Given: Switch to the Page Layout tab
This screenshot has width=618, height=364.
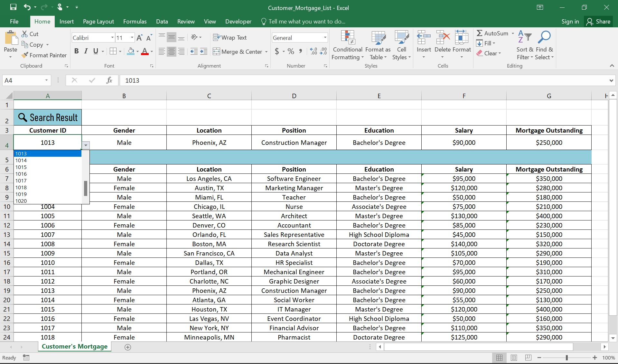Looking at the screenshot, I should tap(98, 22).
